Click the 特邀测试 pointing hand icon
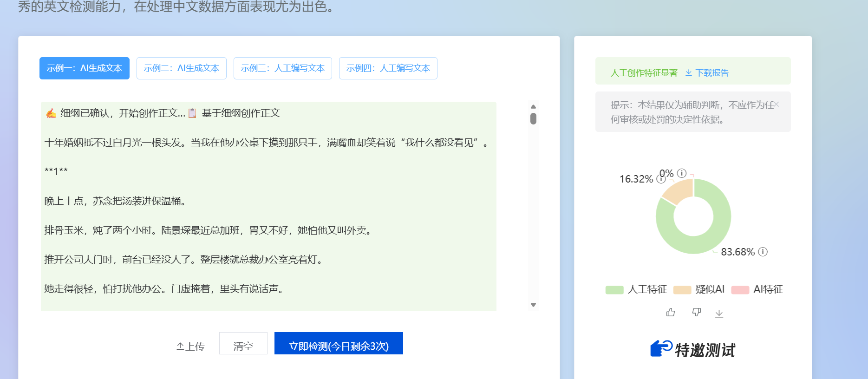Screen dimensions: 868x379 [661, 348]
